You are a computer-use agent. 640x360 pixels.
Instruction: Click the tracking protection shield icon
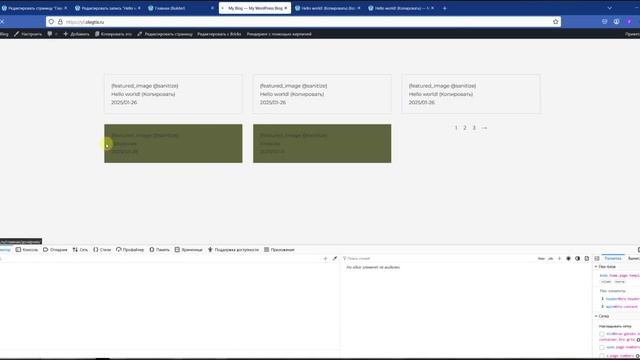pos(51,22)
